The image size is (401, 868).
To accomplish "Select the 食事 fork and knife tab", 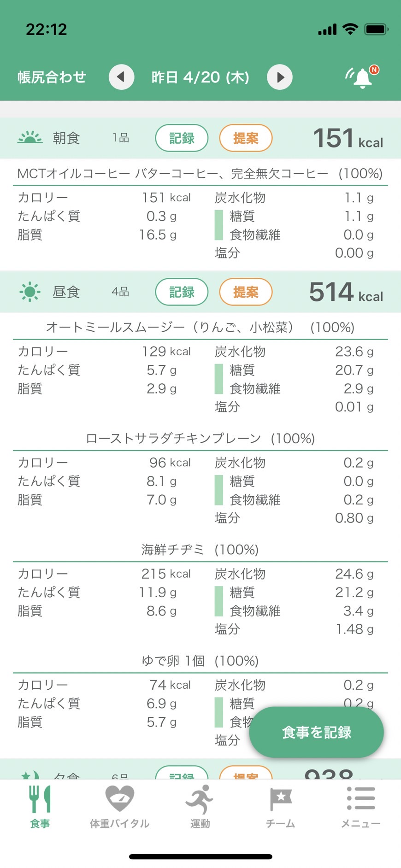I will 40,807.
